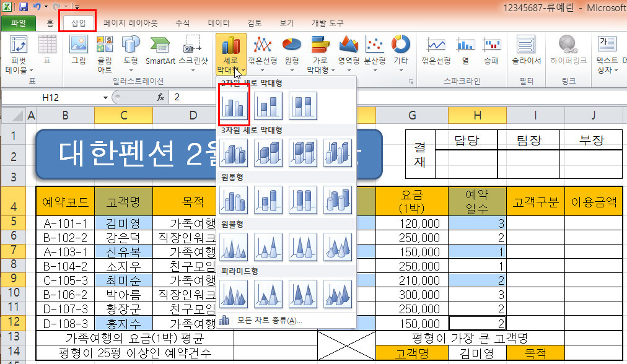Open the chart group dialog launcher
The width and height of the screenshot is (627, 364).
[410, 82]
